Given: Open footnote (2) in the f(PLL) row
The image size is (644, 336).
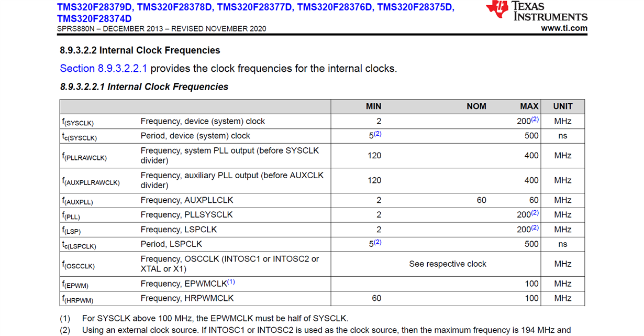Looking at the screenshot, I should (535, 213).
